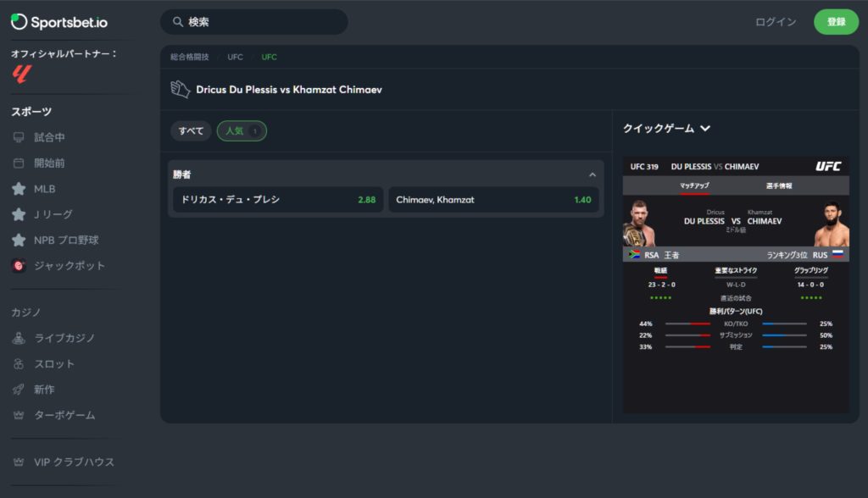This screenshot has width=868, height=498.
Task: Click the 試合中 monitor icon
Action: pyautogui.click(x=19, y=137)
